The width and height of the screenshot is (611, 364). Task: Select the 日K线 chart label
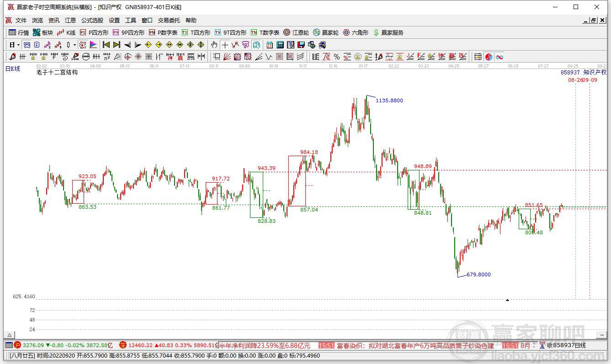pos(13,69)
